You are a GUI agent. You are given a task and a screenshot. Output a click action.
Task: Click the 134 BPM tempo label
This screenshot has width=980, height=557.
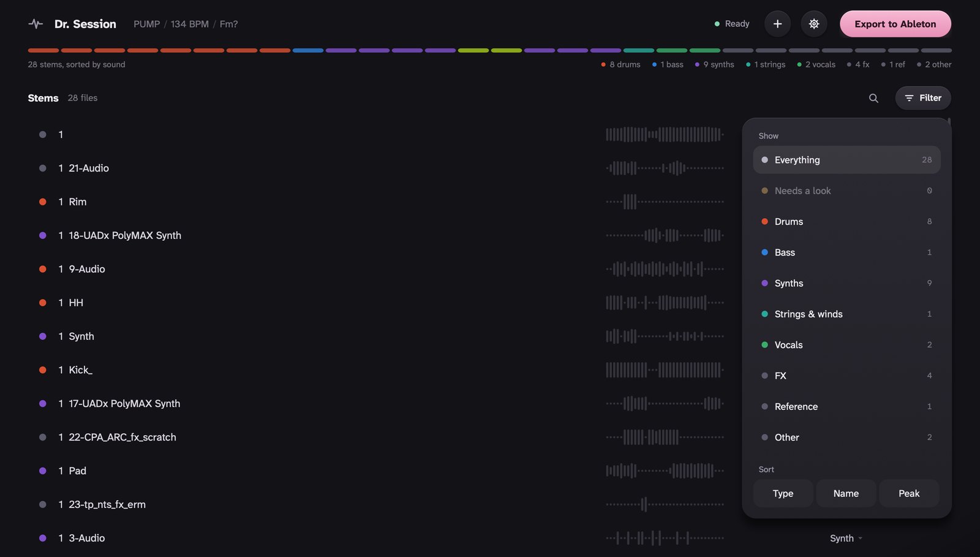189,24
